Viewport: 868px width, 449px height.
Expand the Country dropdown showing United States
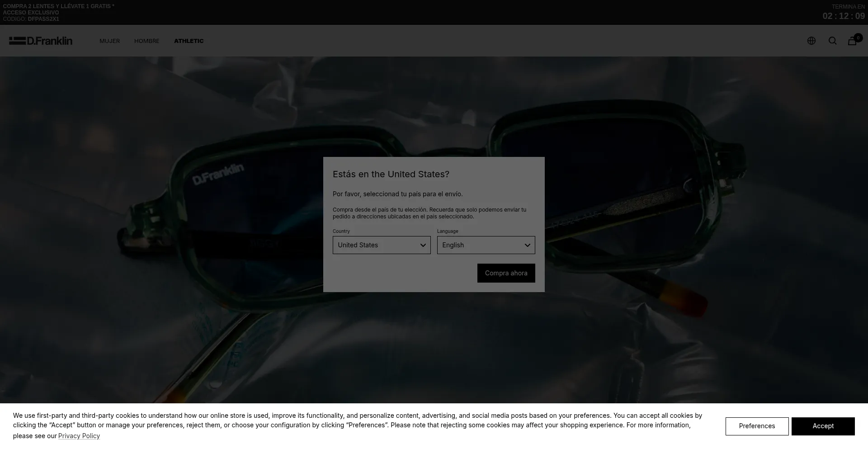[x=382, y=245]
